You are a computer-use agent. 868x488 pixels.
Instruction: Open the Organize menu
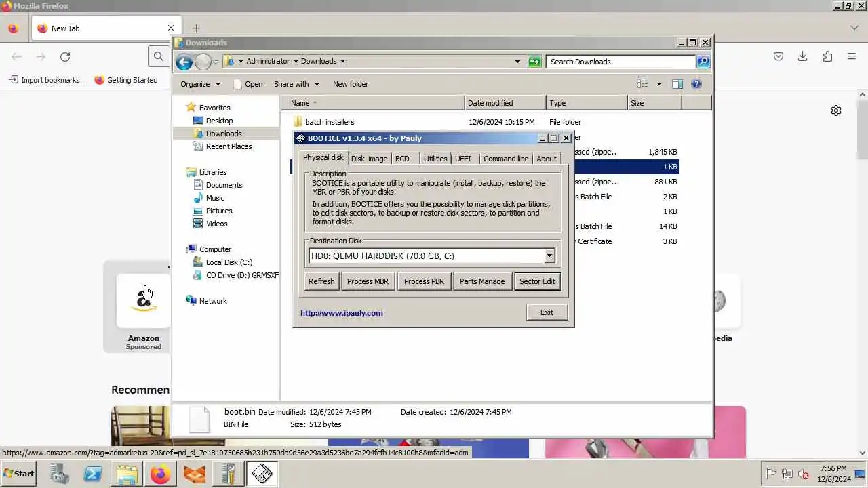pyautogui.click(x=200, y=84)
